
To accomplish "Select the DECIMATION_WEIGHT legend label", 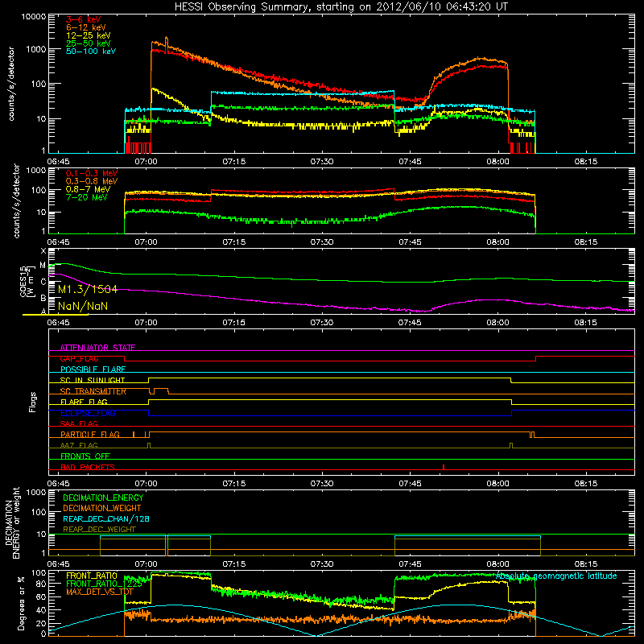I will (x=102, y=508).
